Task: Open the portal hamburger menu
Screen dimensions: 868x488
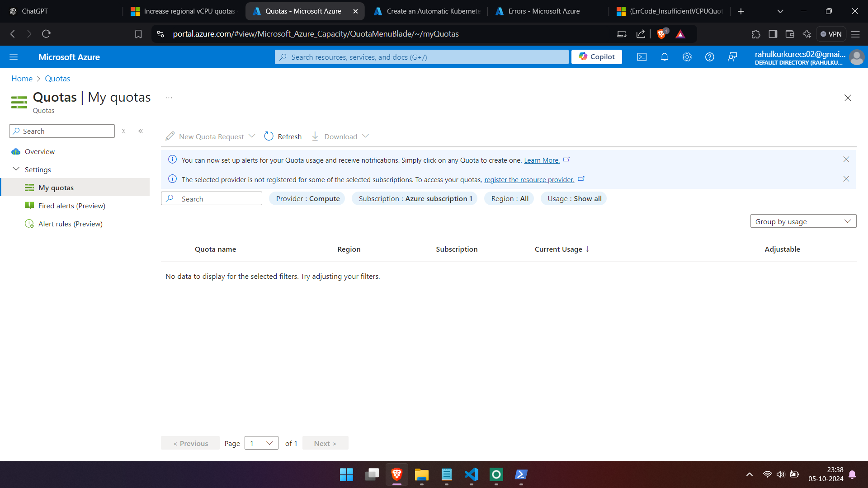Action: (x=14, y=57)
